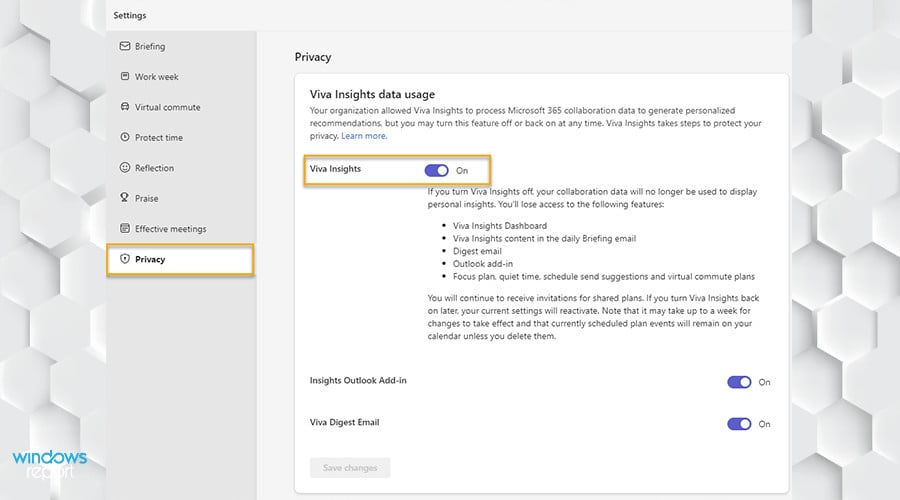Click the Protect time clock icon
900x500 pixels.
(125, 138)
